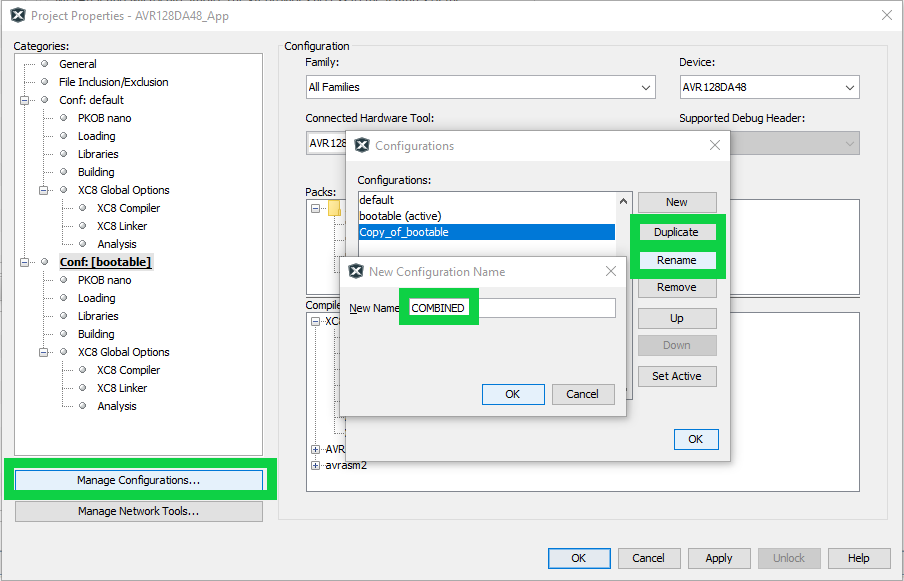Expand the avrasm2 compiler node
904x581 pixels.
[316, 466]
